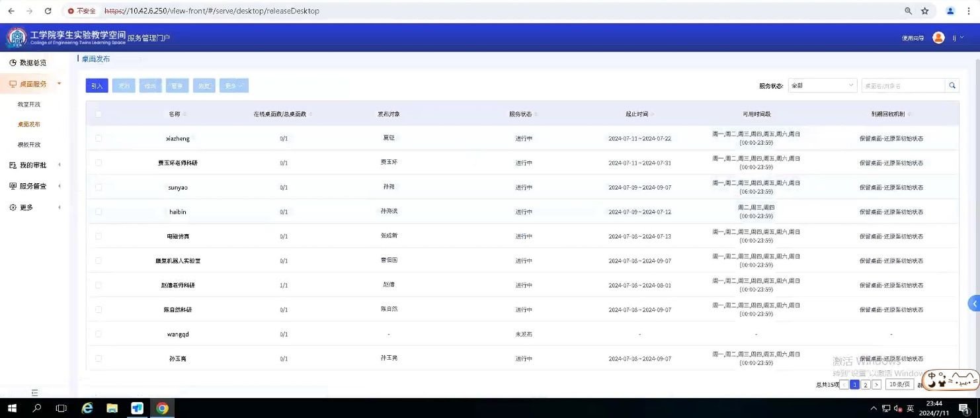The height and width of the screenshot is (418, 980).
Task: Click the browser reload icon
Action: 48,11
